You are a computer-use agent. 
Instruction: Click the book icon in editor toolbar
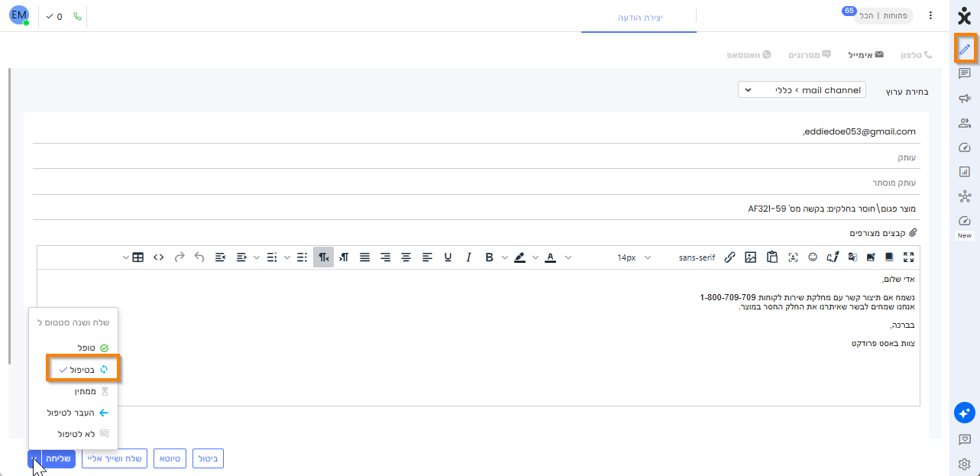coord(888,257)
